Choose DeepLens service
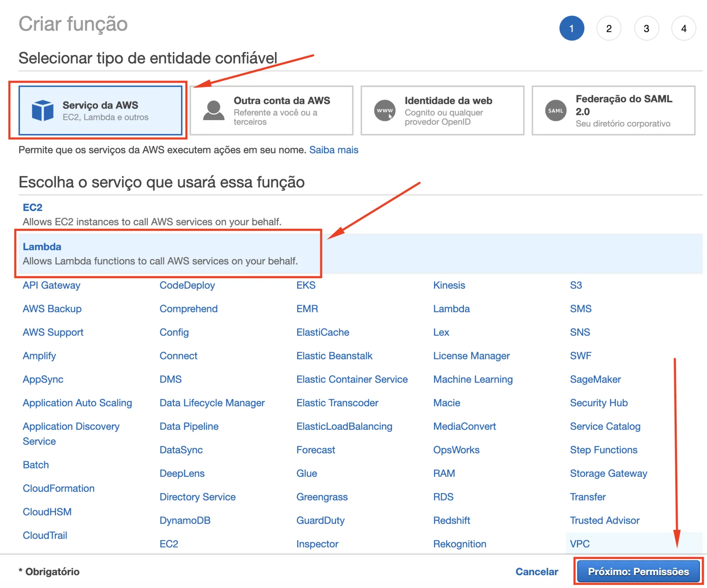 182,473
